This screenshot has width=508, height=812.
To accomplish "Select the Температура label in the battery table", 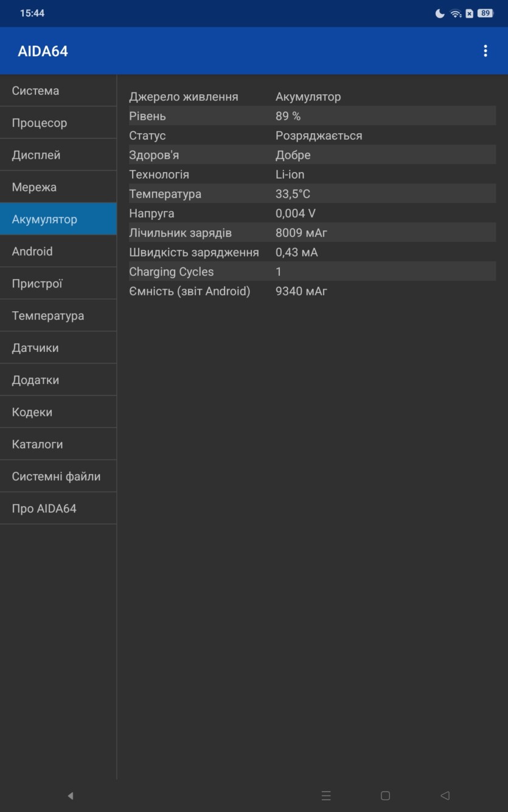I will [x=165, y=194].
